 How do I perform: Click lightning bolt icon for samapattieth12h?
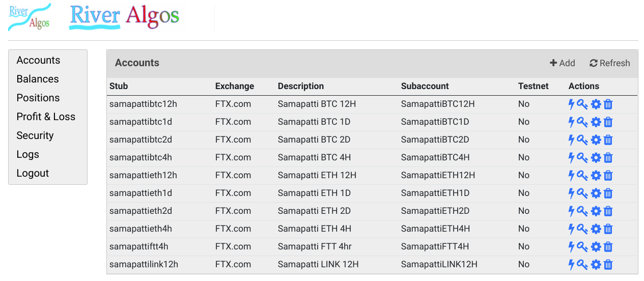571,176
